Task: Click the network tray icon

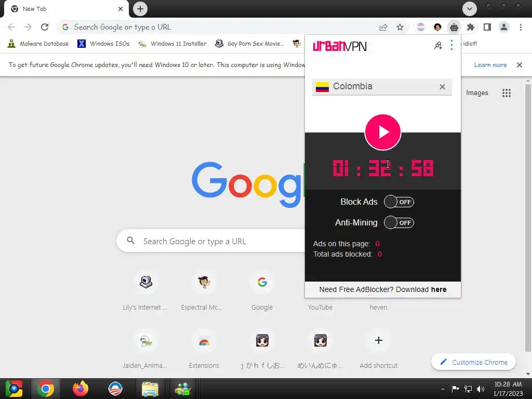Action: pos(468,389)
